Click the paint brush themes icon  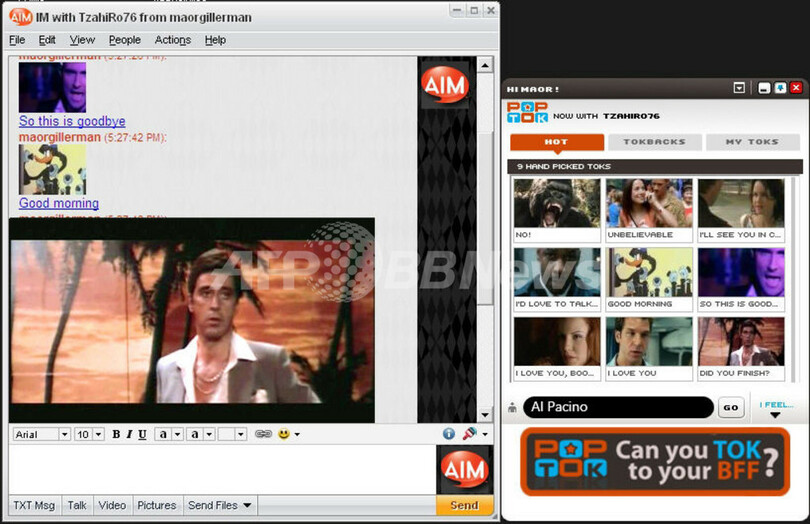(468, 434)
